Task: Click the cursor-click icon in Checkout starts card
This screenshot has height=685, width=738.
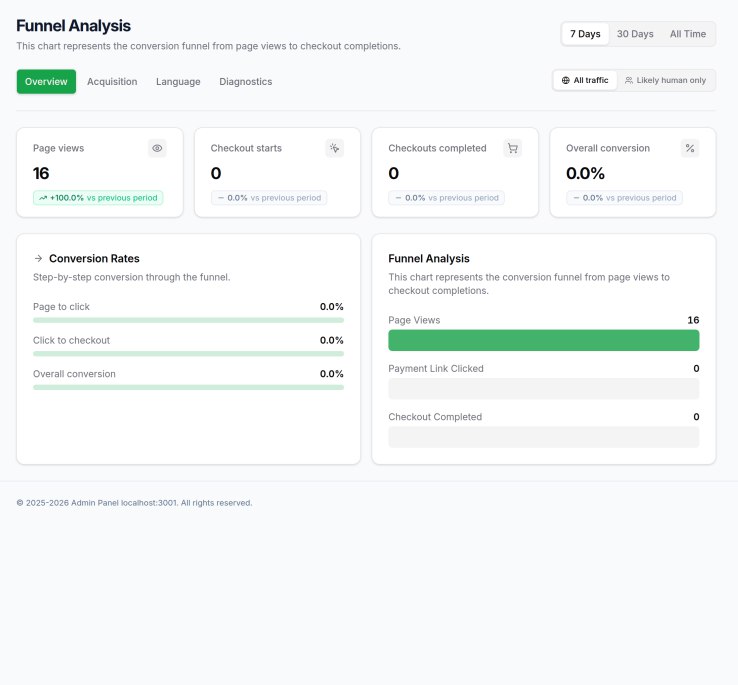Action: coord(335,148)
